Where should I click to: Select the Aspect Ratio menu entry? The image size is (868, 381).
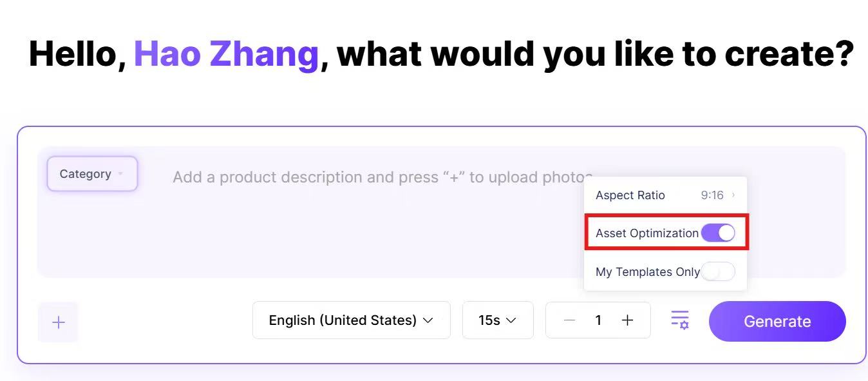click(x=630, y=195)
